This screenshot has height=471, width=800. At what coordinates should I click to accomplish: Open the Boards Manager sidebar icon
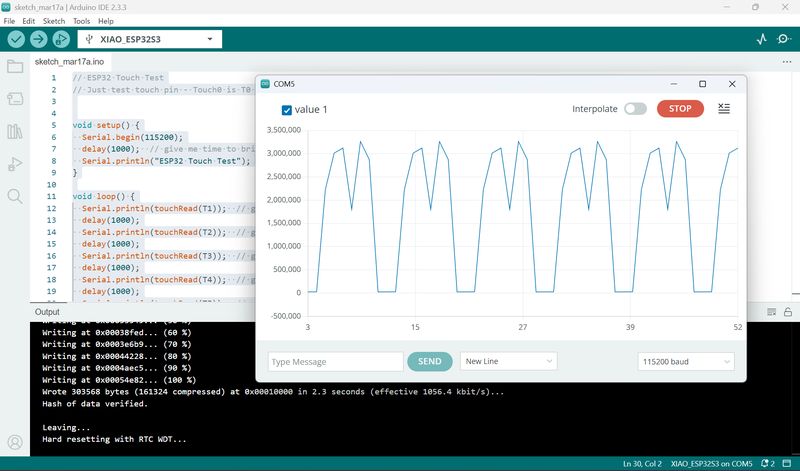click(15, 98)
